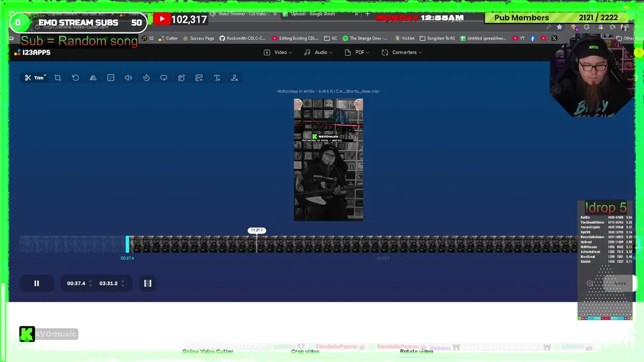Click the 123APPS logo
Image resolution: width=644 pixels, height=362 pixels.
[x=33, y=52]
